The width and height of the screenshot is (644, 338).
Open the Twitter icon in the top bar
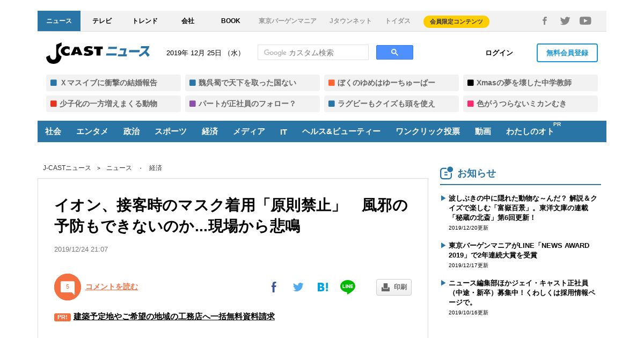[565, 21]
